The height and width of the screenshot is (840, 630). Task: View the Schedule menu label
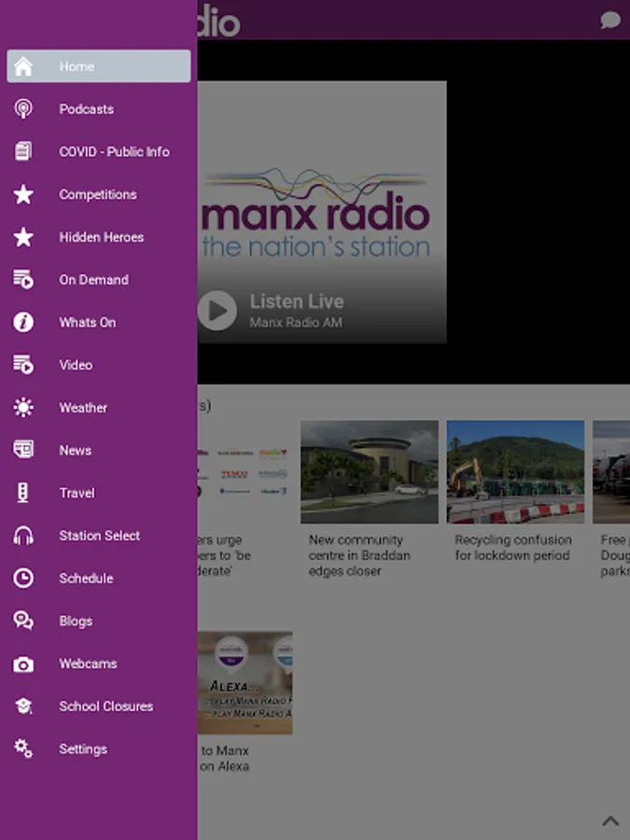point(86,578)
